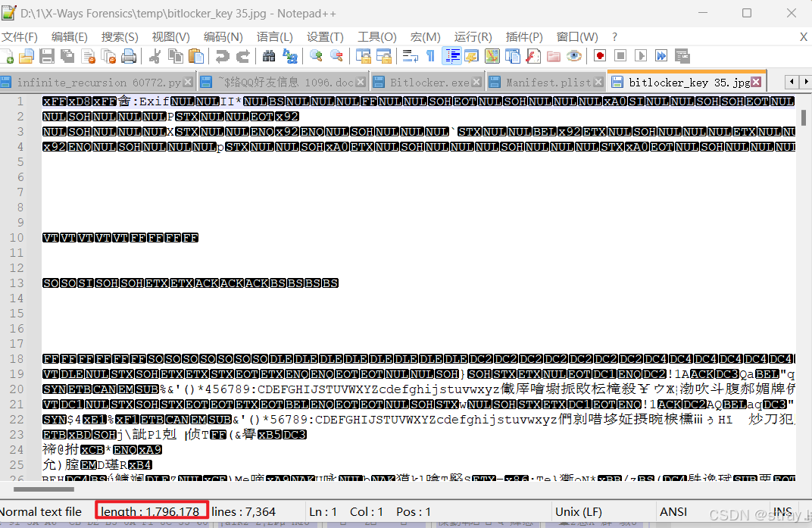Image resolution: width=812 pixels, height=528 pixels.
Task: Create a new document with New icon
Action: tap(7, 56)
